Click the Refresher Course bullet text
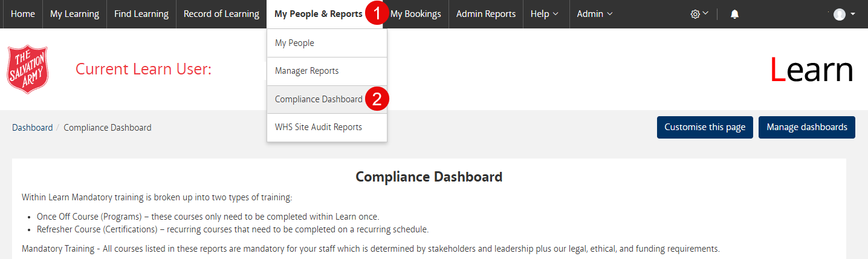 (x=233, y=229)
